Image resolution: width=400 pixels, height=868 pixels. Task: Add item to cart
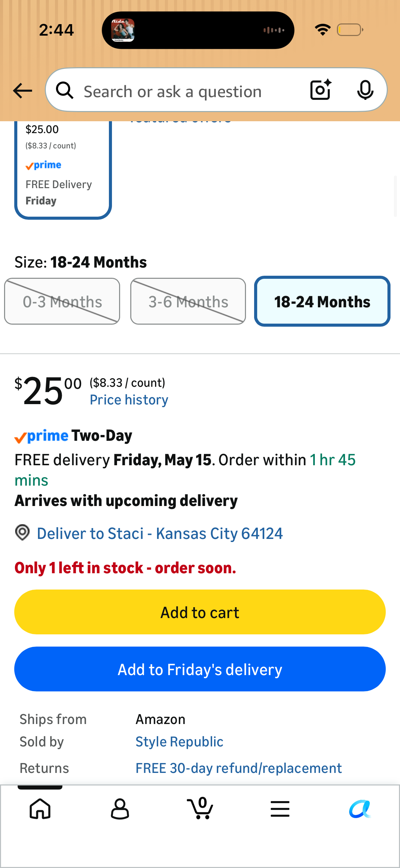pos(200,612)
